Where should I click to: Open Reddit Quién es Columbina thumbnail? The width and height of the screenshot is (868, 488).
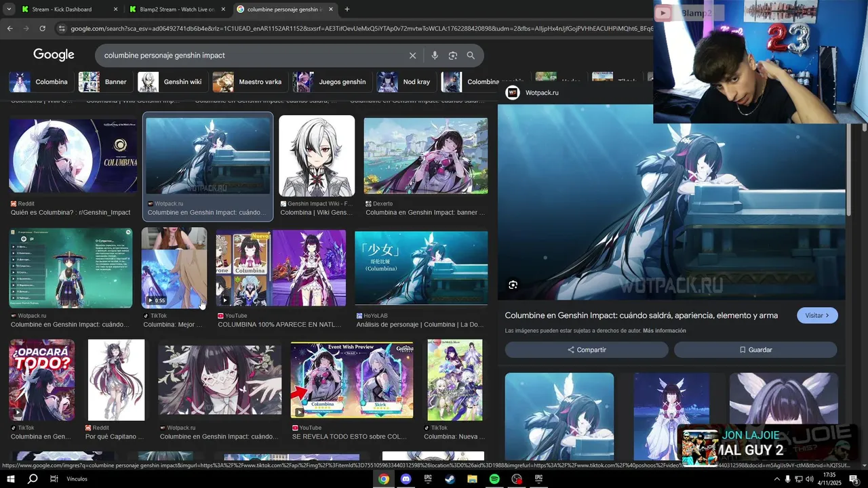coord(73,156)
